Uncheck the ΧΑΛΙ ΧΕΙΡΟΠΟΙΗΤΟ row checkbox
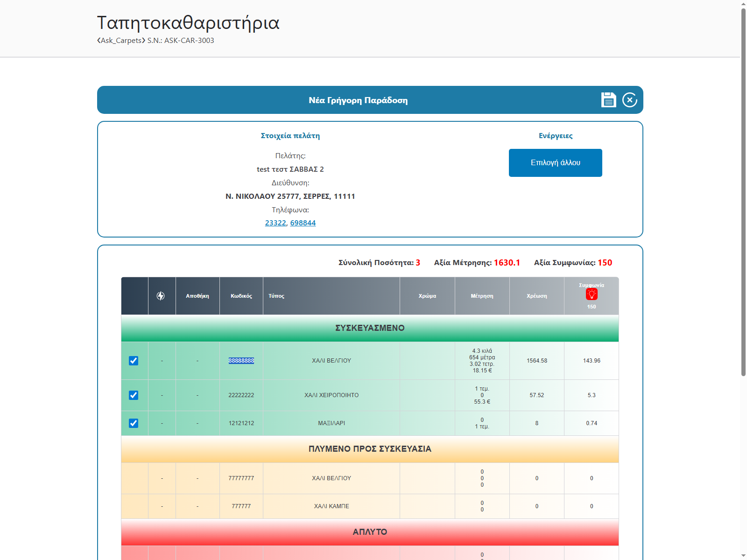The height and width of the screenshot is (560, 747). pos(134,395)
